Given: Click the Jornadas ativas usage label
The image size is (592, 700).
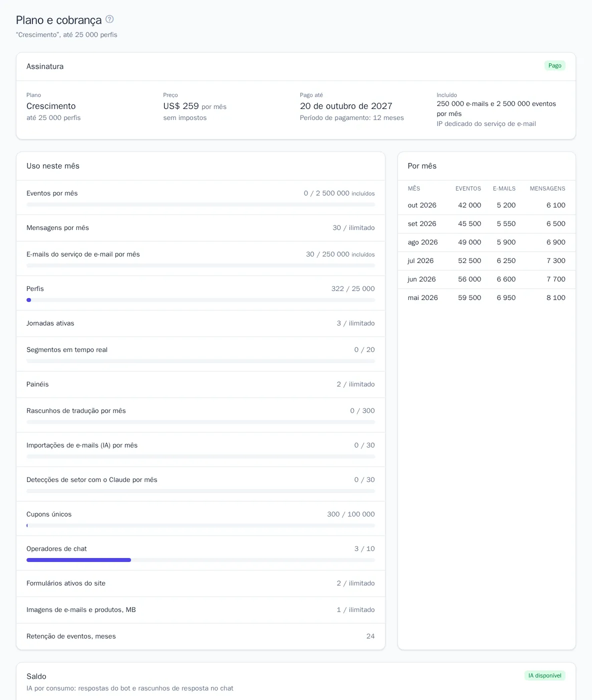Looking at the screenshot, I should [x=50, y=323].
